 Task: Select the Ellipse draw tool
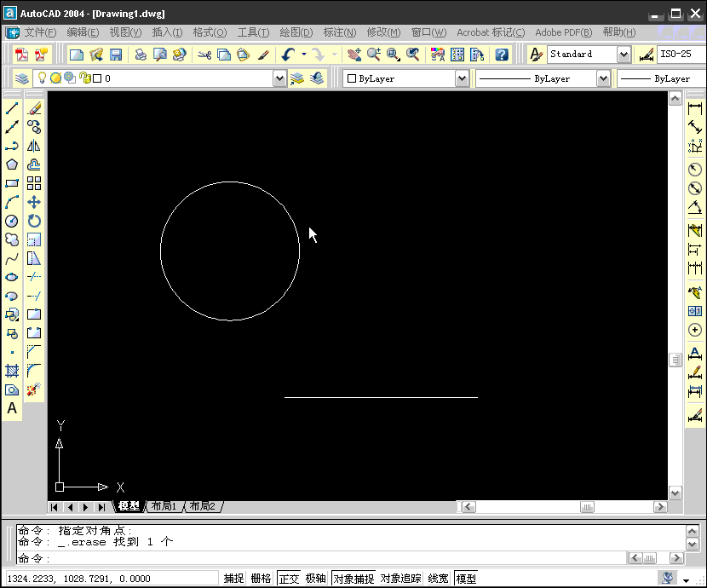(12, 277)
